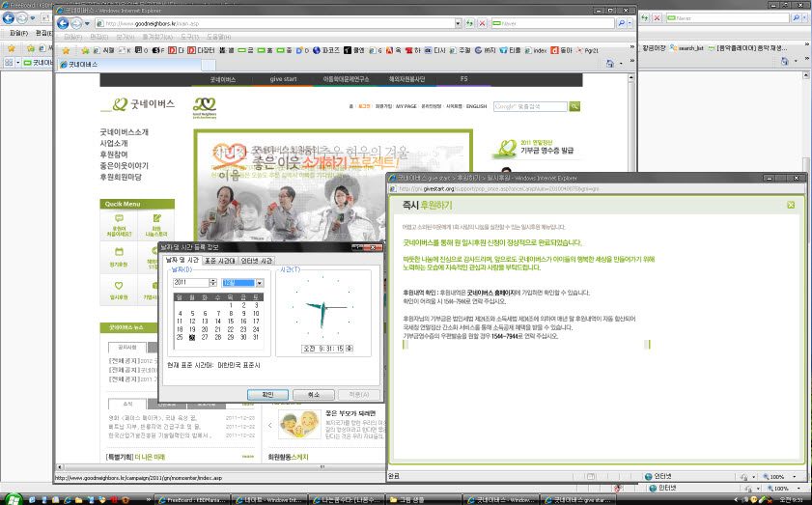Viewport: 812px width, 505px height.
Task: Click the Naver search box in the toolbar
Action: click(552, 23)
